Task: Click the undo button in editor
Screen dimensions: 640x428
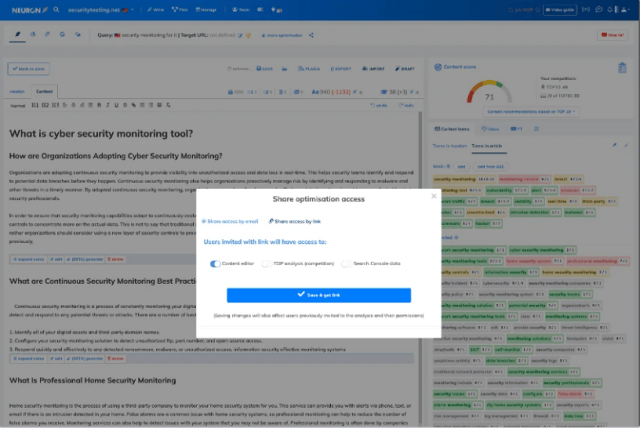Action: coord(379,105)
